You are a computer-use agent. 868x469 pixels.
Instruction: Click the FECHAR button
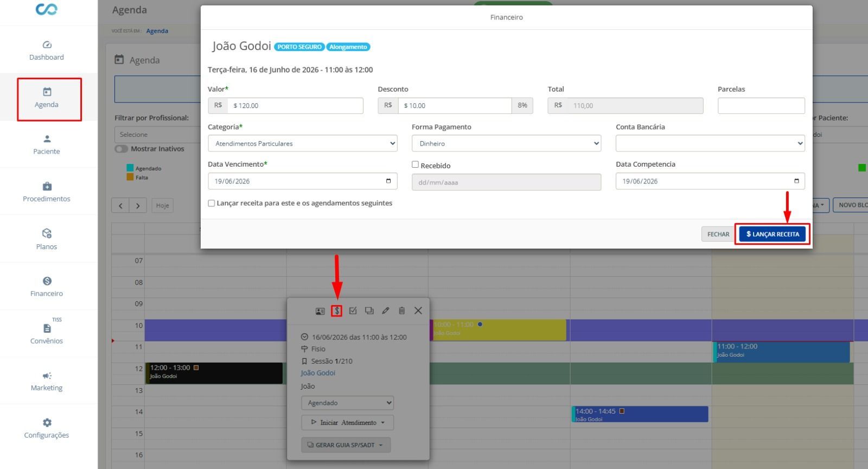point(718,234)
